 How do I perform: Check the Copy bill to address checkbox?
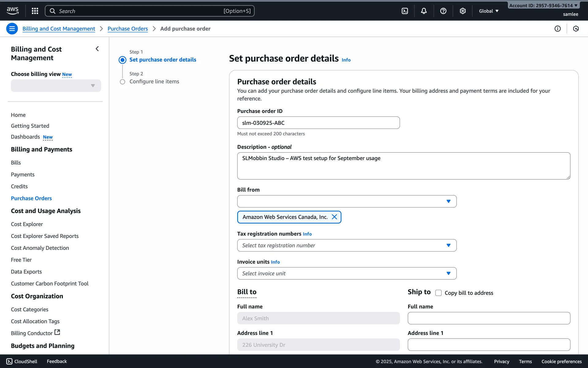click(438, 293)
